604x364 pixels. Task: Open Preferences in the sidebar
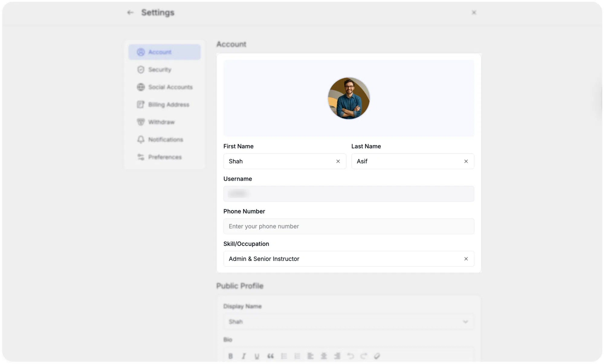(x=164, y=157)
